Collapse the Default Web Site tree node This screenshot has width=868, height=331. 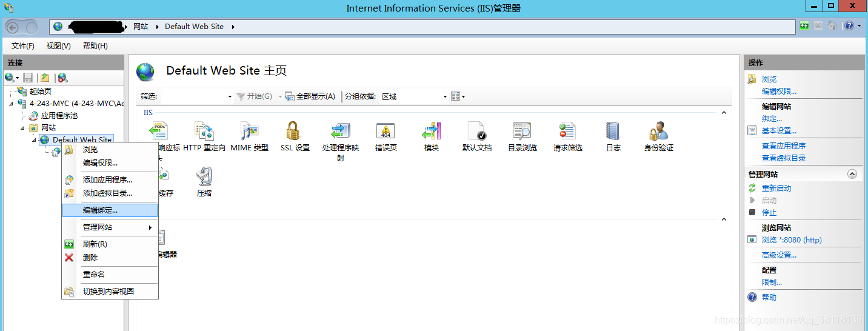tap(35, 140)
